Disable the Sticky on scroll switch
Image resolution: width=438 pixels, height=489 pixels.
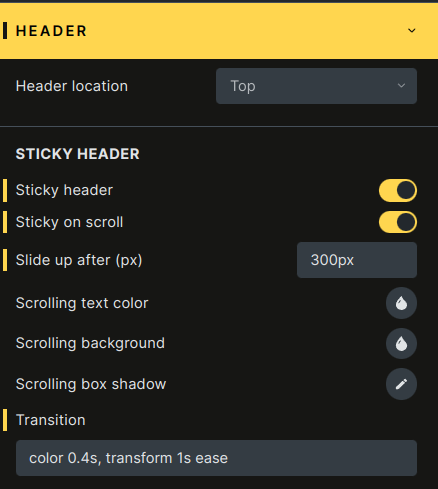[398, 222]
